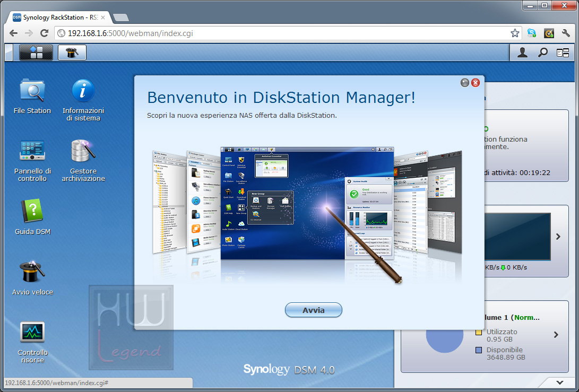Viewport: 579px width, 392px height.
Task: Click the 'Utilizzato 0.95 GB' text
Action: (x=502, y=336)
